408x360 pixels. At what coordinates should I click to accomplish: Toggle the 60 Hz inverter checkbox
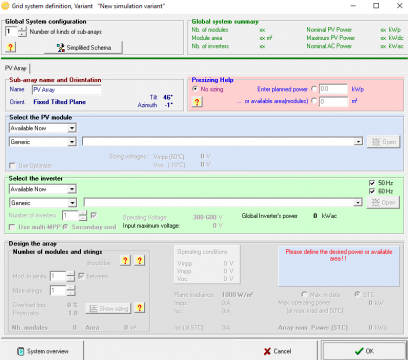pos(372,191)
